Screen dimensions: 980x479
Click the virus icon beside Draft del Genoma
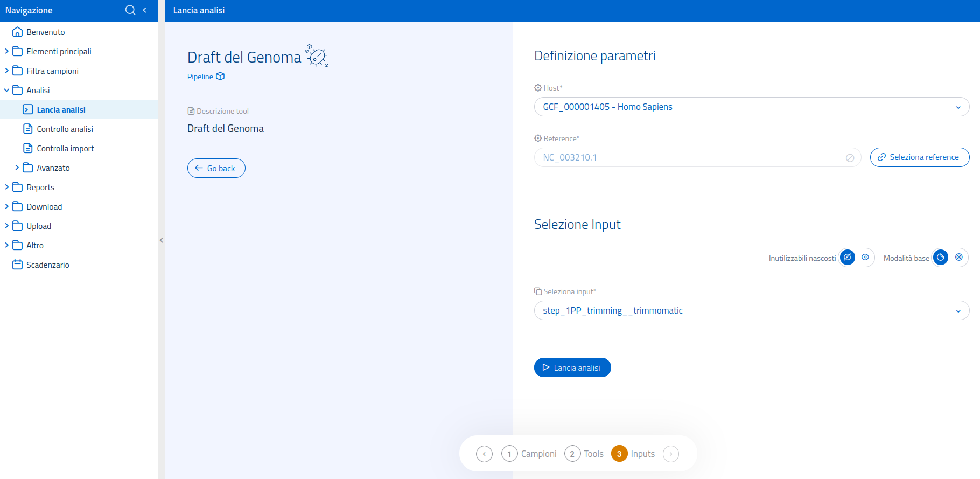tap(317, 56)
